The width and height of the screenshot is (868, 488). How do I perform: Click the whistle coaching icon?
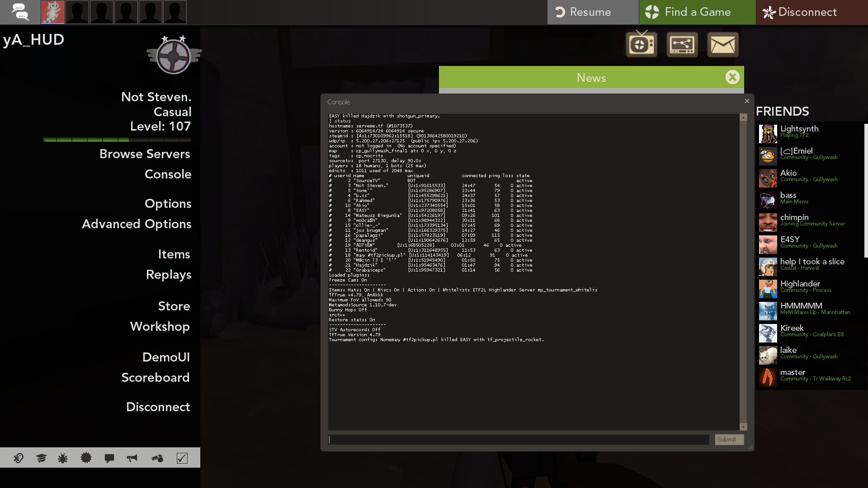tap(157, 458)
